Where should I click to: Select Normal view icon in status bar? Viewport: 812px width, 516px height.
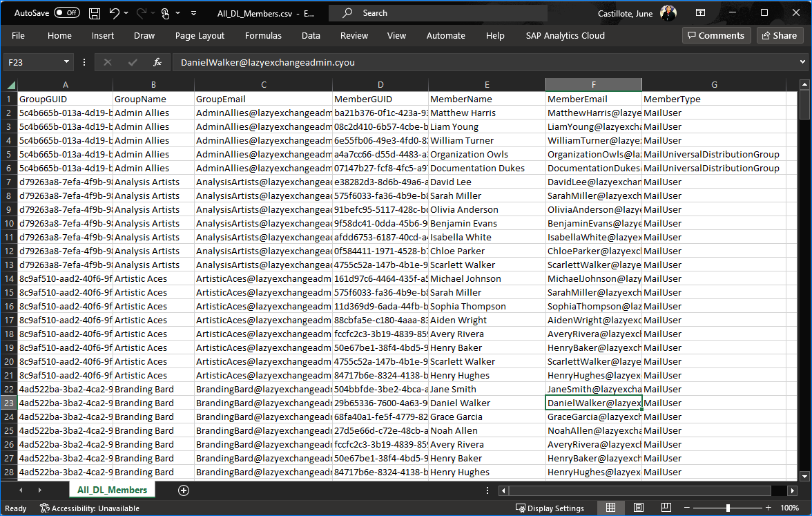[x=610, y=508]
